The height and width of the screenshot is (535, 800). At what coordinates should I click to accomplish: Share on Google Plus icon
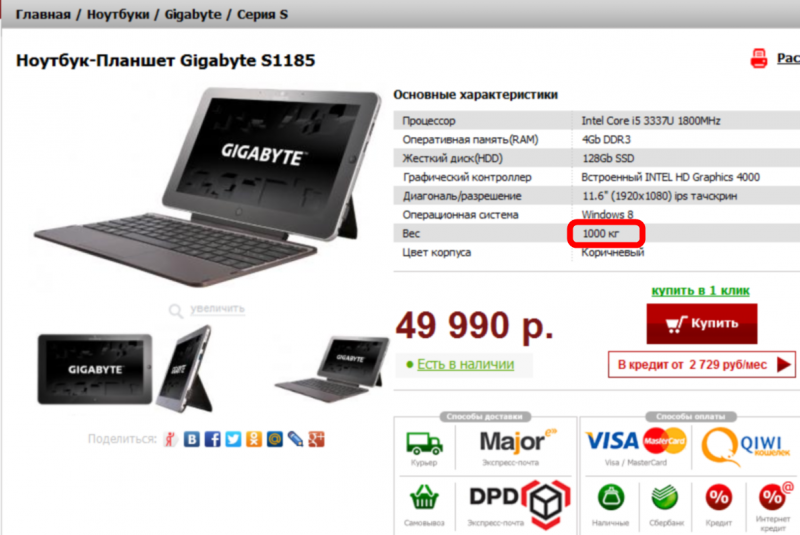pos(316,439)
